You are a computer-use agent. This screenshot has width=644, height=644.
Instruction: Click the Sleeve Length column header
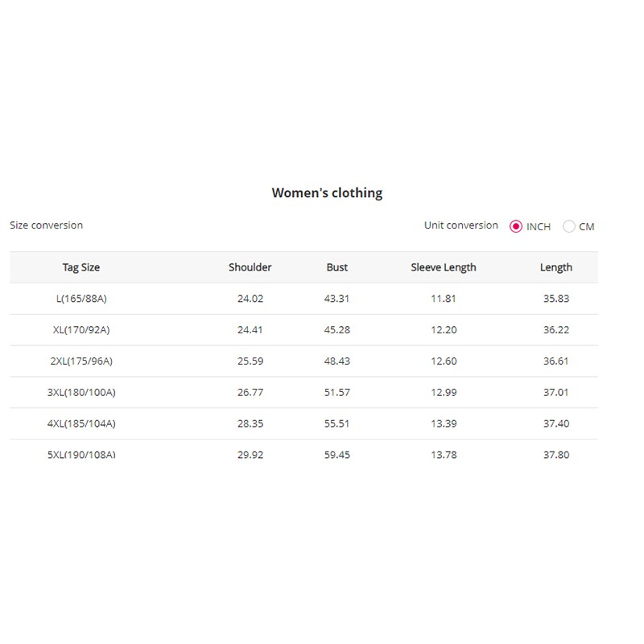444,267
